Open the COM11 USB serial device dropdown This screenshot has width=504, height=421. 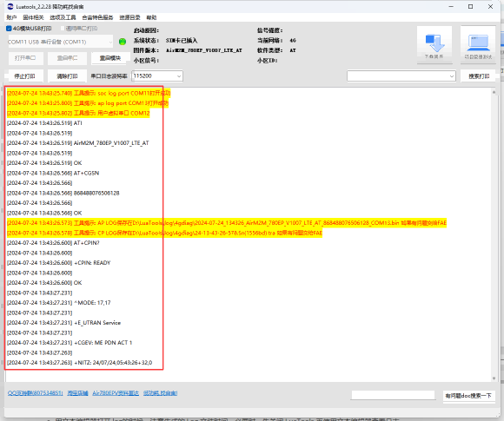(x=60, y=42)
